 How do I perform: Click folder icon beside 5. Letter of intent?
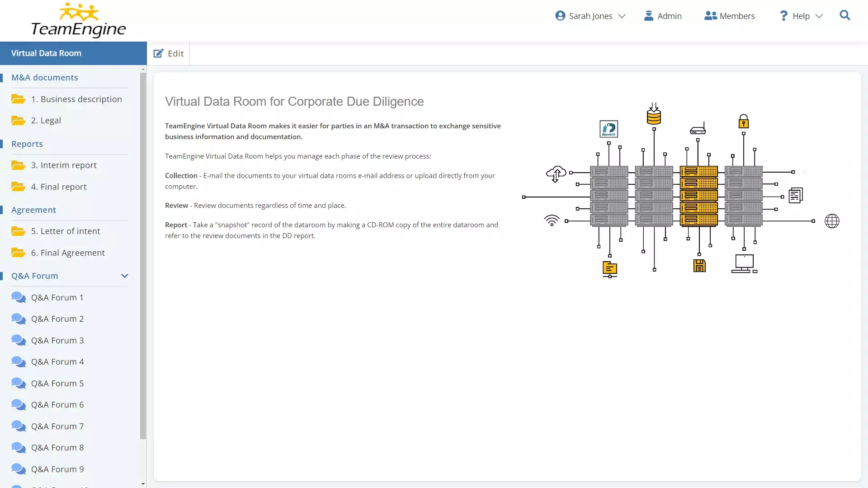pyautogui.click(x=18, y=231)
